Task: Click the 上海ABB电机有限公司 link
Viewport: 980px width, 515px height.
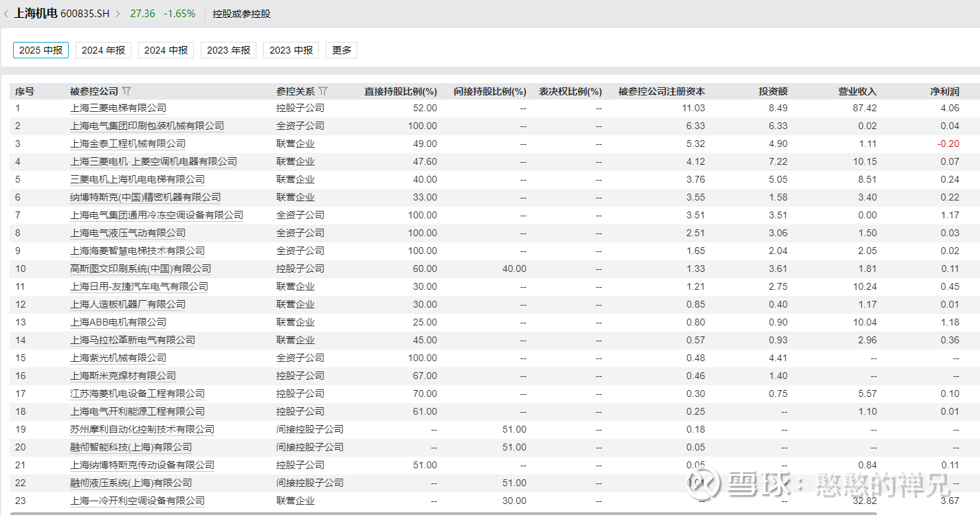Action: coord(118,322)
